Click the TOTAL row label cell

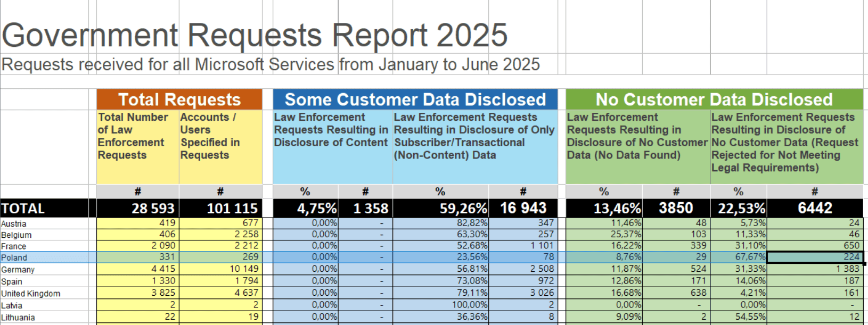pos(45,209)
